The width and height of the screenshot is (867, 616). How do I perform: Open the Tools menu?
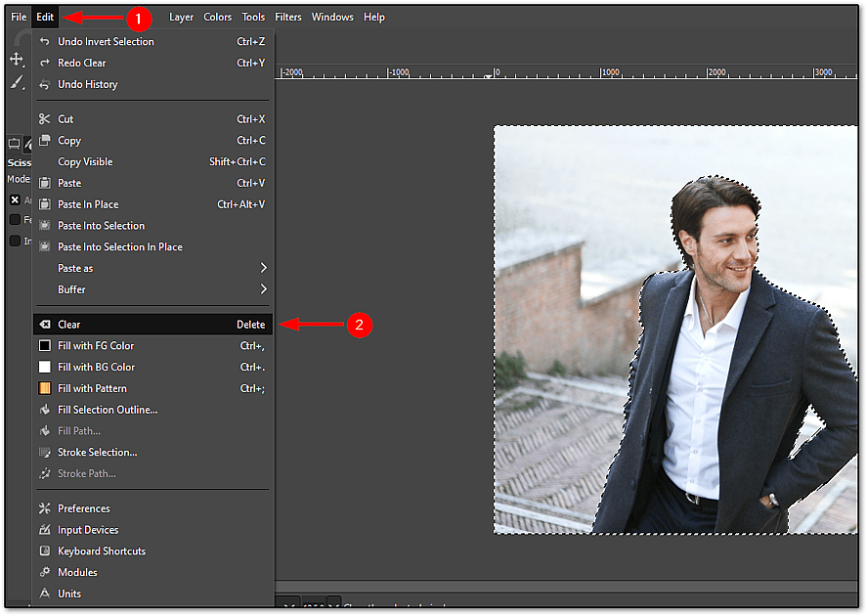(253, 18)
